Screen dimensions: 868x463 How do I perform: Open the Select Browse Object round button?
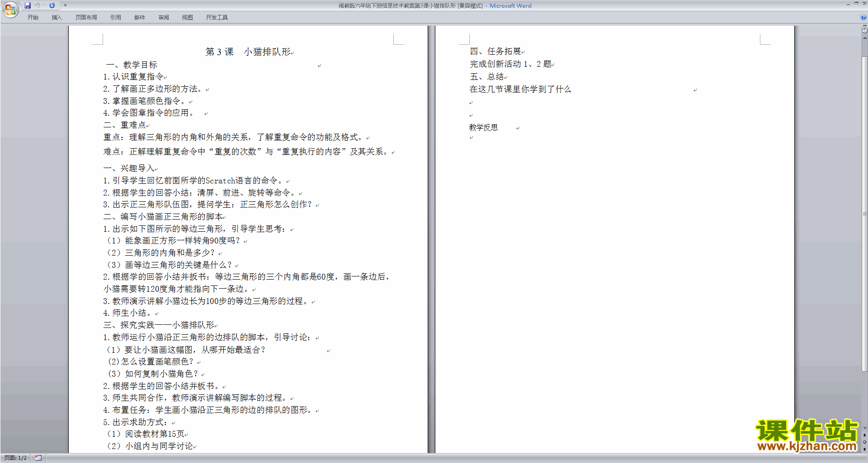click(x=864, y=442)
